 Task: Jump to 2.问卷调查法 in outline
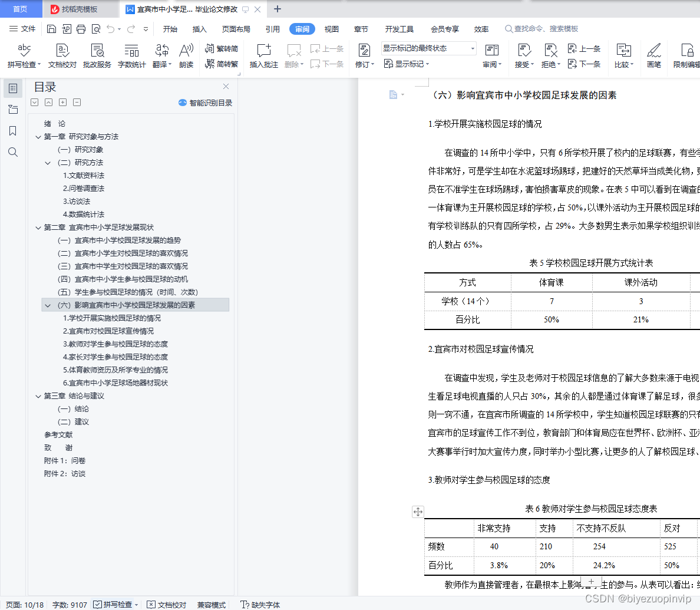coord(84,189)
